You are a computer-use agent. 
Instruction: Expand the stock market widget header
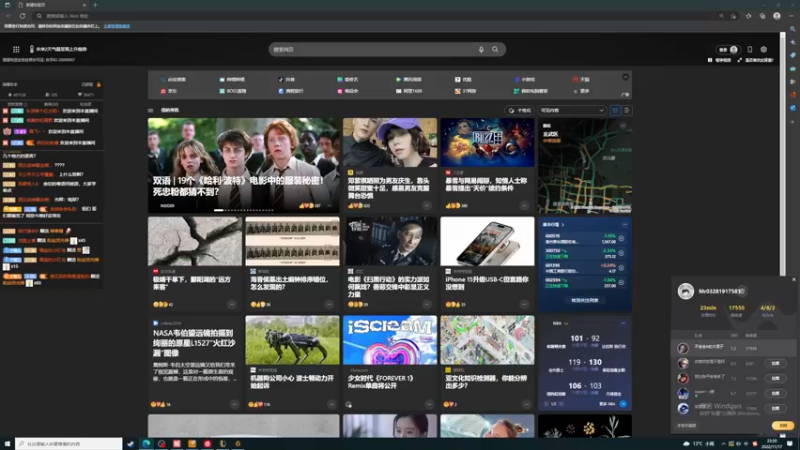click(x=554, y=224)
